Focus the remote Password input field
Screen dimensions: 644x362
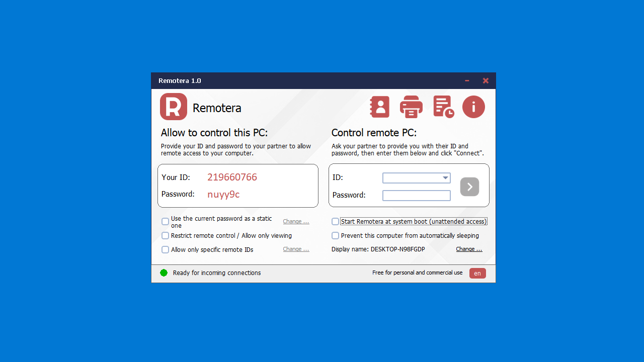[417, 196]
